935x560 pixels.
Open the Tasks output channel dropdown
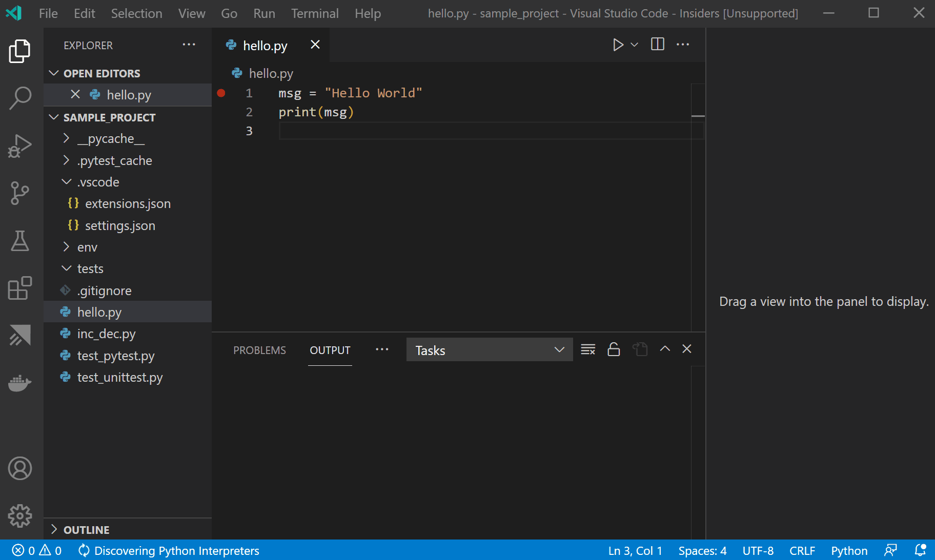(489, 349)
